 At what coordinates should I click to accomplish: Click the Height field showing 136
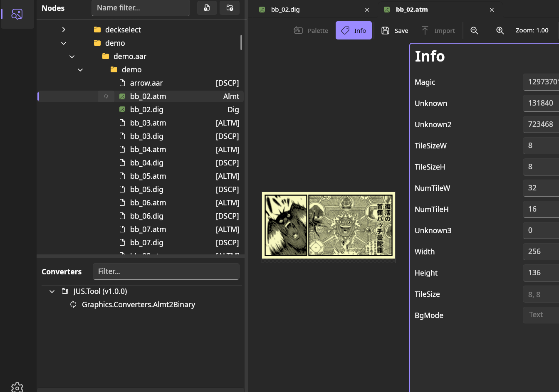541,273
